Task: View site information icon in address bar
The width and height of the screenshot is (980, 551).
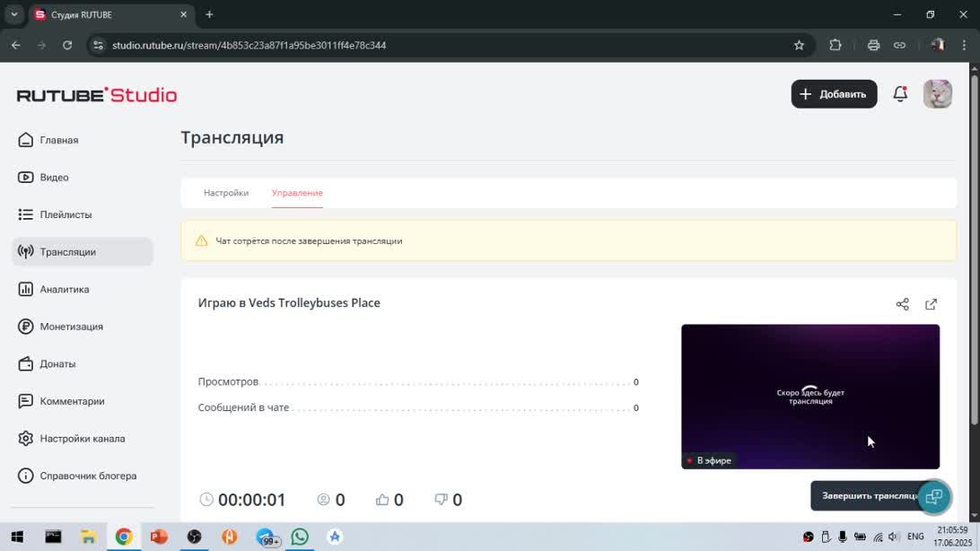Action: pyautogui.click(x=98, y=45)
